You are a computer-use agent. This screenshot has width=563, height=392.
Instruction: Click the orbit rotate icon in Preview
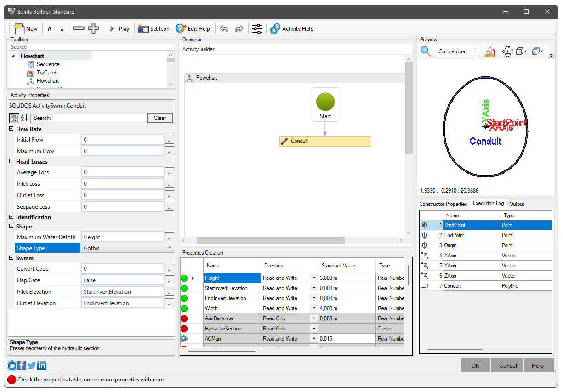[507, 51]
